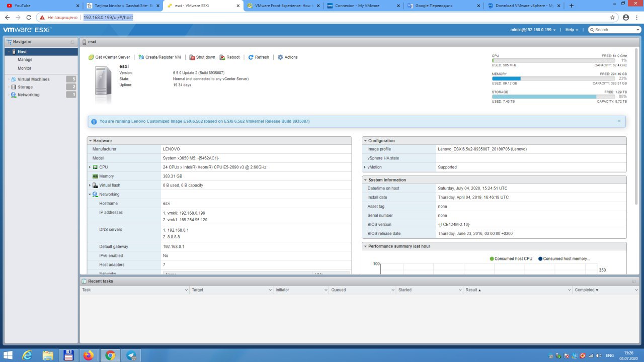Open Telegram from the taskbar

(x=131, y=355)
